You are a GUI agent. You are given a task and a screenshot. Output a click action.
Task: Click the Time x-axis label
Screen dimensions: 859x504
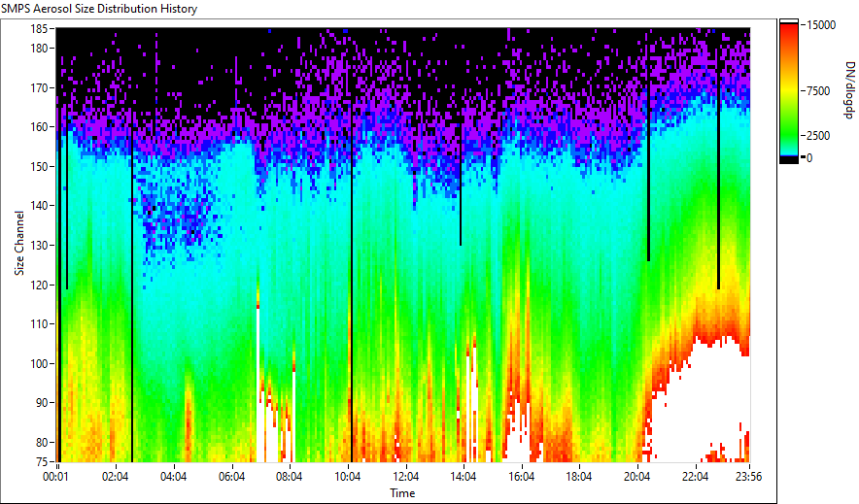(x=402, y=493)
